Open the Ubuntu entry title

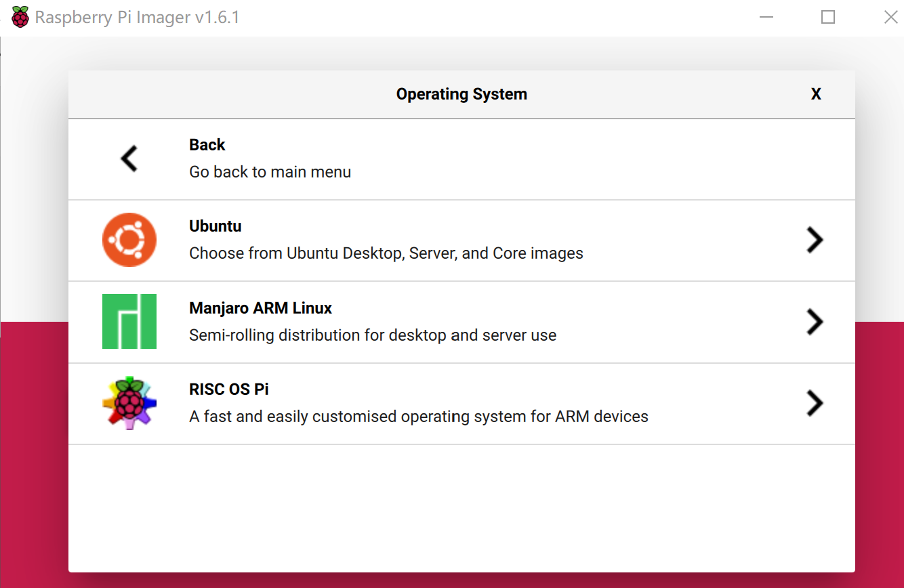[215, 226]
